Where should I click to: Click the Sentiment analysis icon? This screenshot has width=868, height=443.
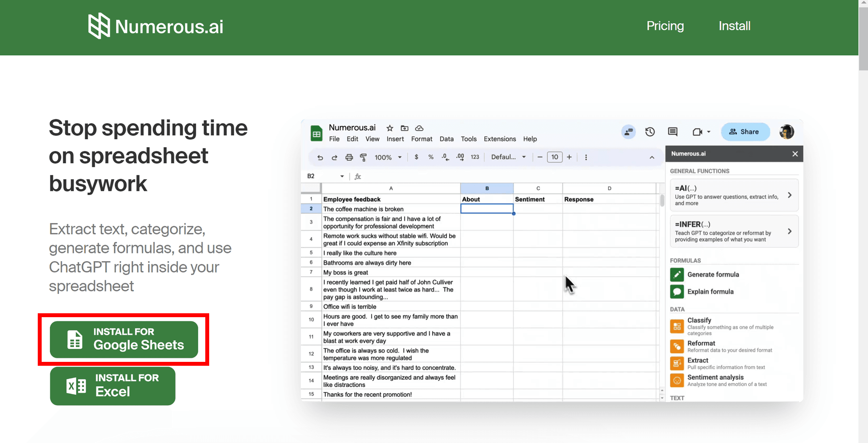click(x=677, y=381)
